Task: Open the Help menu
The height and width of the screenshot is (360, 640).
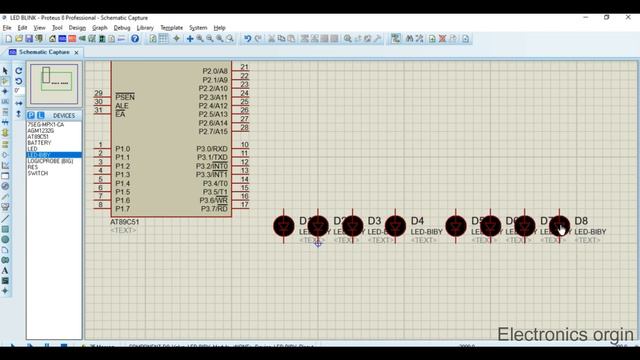Action: tap(219, 28)
